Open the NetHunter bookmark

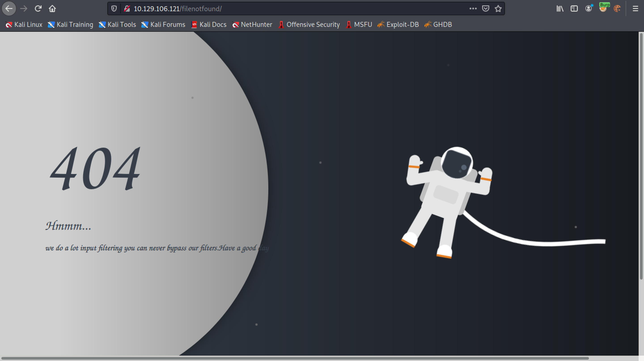(252, 25)
